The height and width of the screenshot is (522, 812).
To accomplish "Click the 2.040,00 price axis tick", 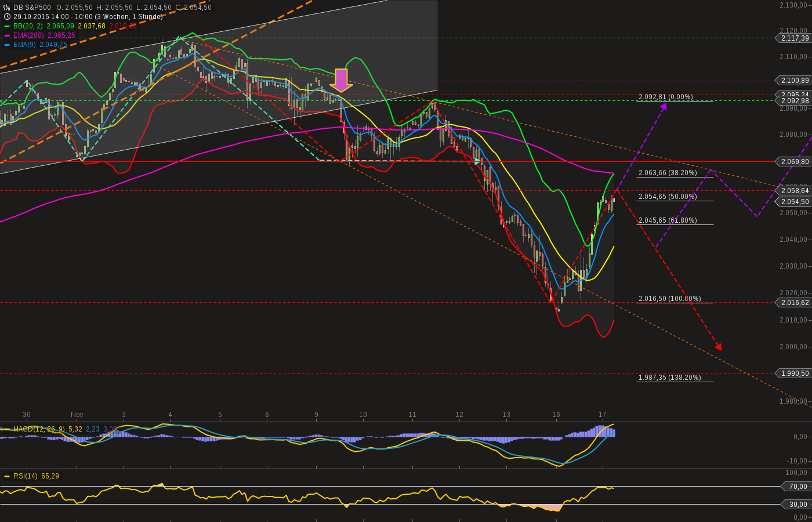I will pyautogui.click(x=794, y=239).
